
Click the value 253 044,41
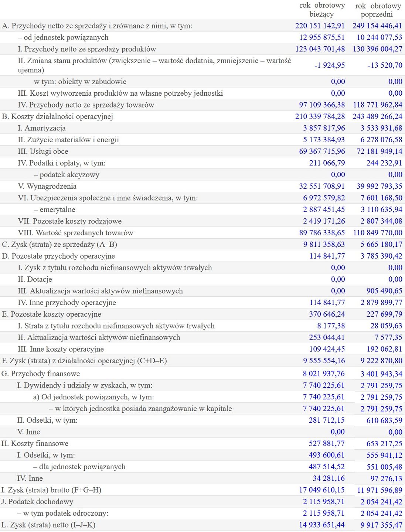[x=327, y=338]
